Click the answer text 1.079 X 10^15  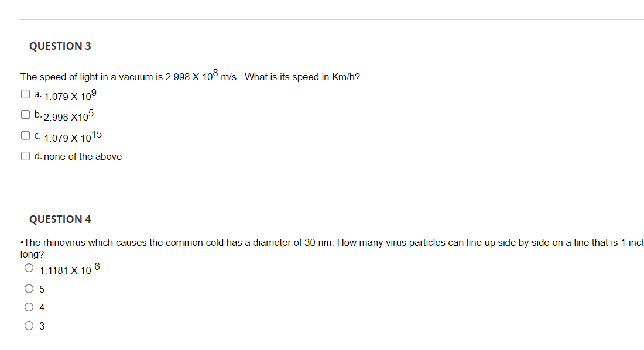[x=73, y=136]
